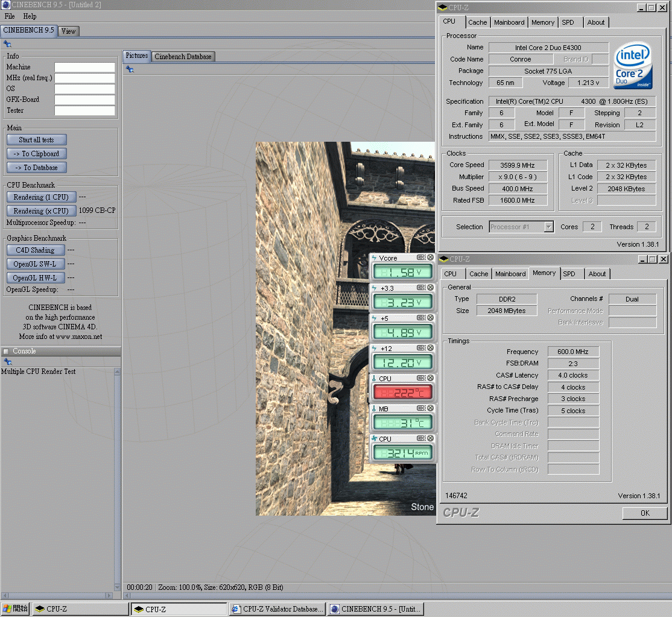Select the Pictures tab
Viewport: 672px width, 617px height.
(137, 55)
